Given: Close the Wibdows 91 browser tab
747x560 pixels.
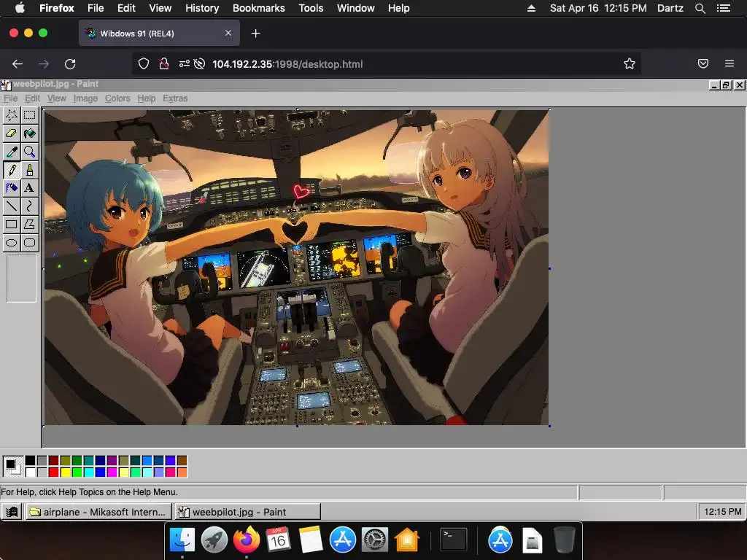Looking at the screenshot, I should coord(228,34).
